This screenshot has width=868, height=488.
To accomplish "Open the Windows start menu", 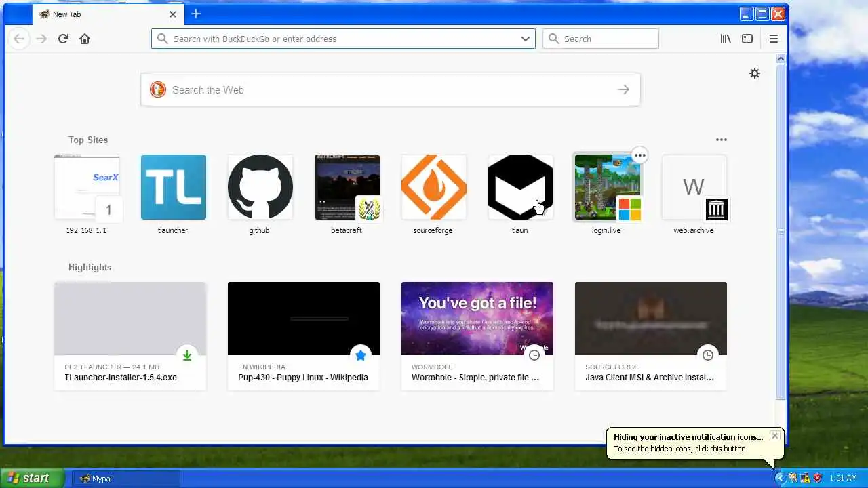I will [31, 478].
